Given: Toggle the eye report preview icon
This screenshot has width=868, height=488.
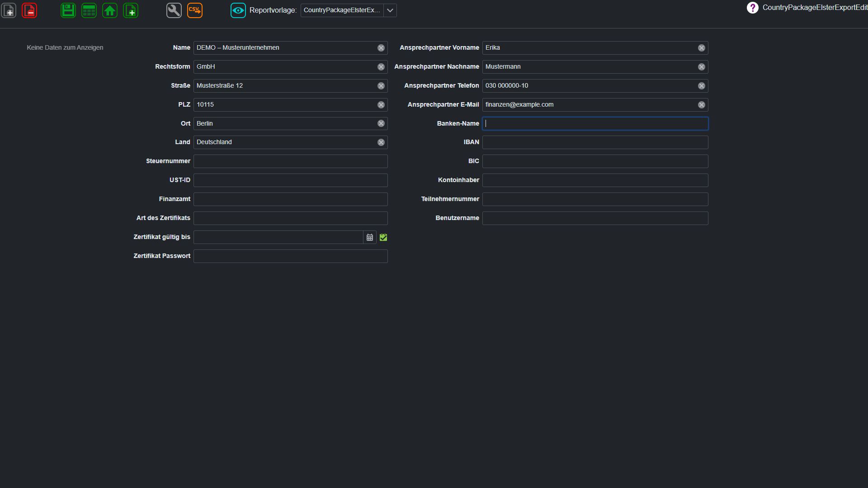Looking at the screenshot, I should pos(238,10).
